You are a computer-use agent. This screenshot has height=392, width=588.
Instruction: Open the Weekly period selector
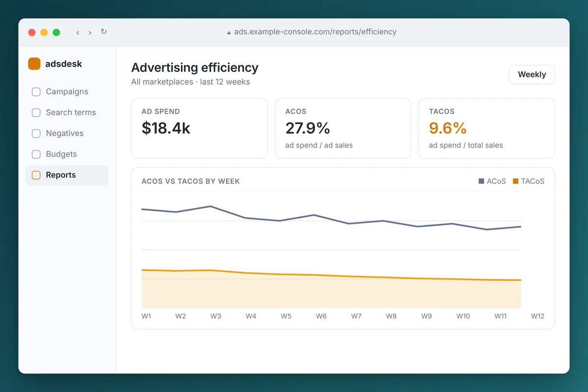point(532,74)
